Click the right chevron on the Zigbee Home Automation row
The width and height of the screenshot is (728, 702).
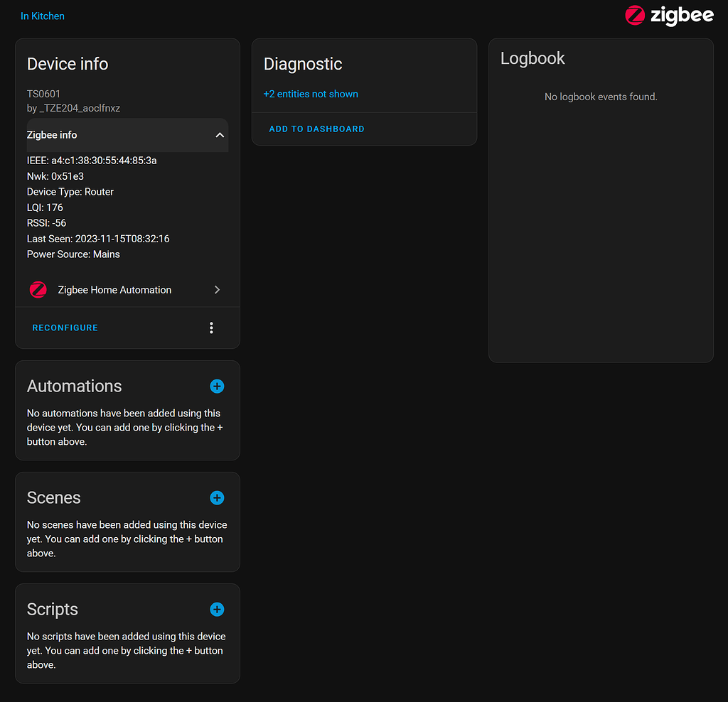point(217,289)
